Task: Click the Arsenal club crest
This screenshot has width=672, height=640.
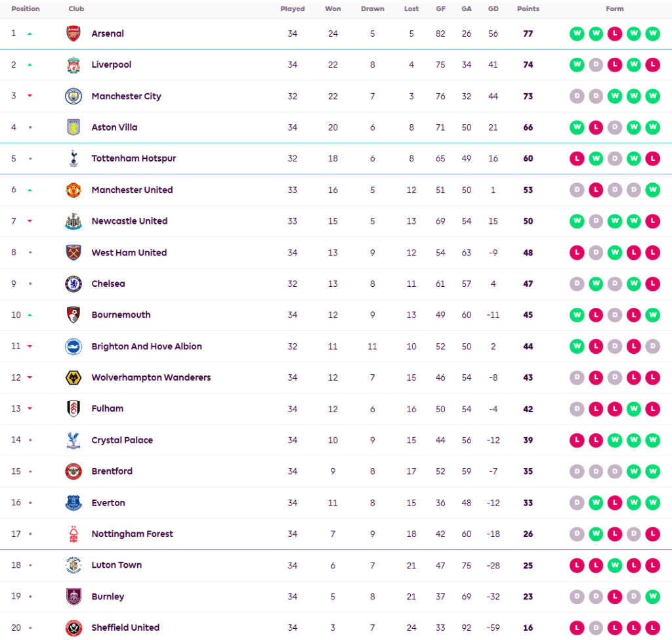Action: point(73,33)
